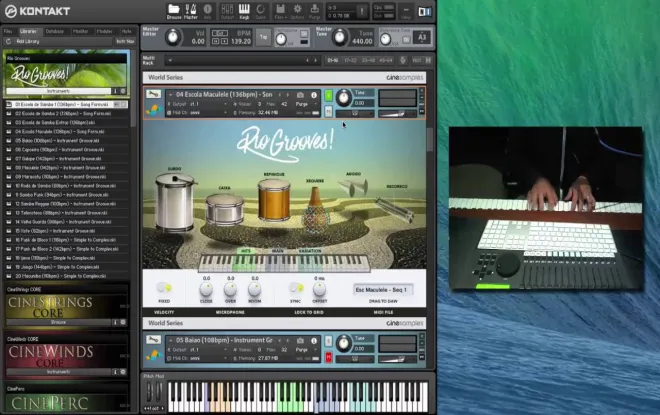Show info for 04 Escola Maculele instrument
The image size is (660, 415).
314,95
